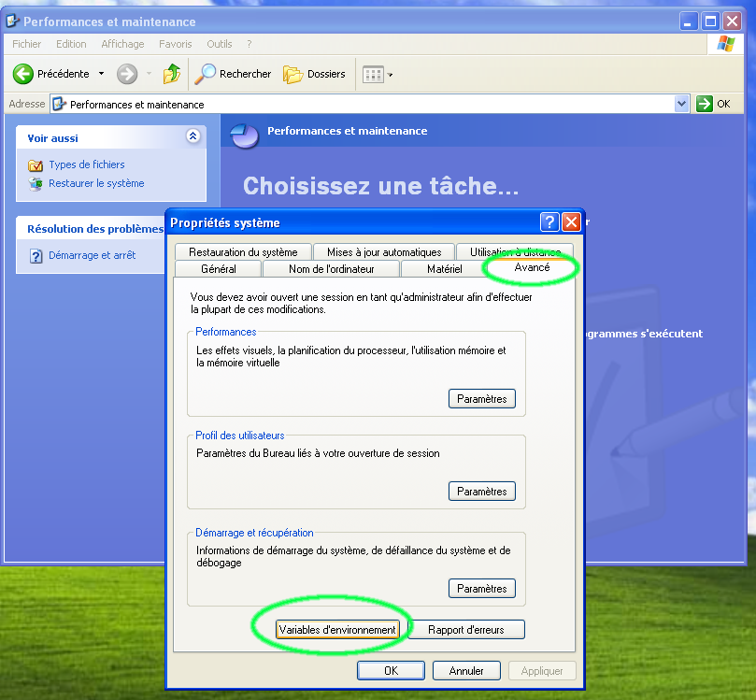
Task: Open Rechercher search tool
Action: pyautogui.click(x=233, y=74)
